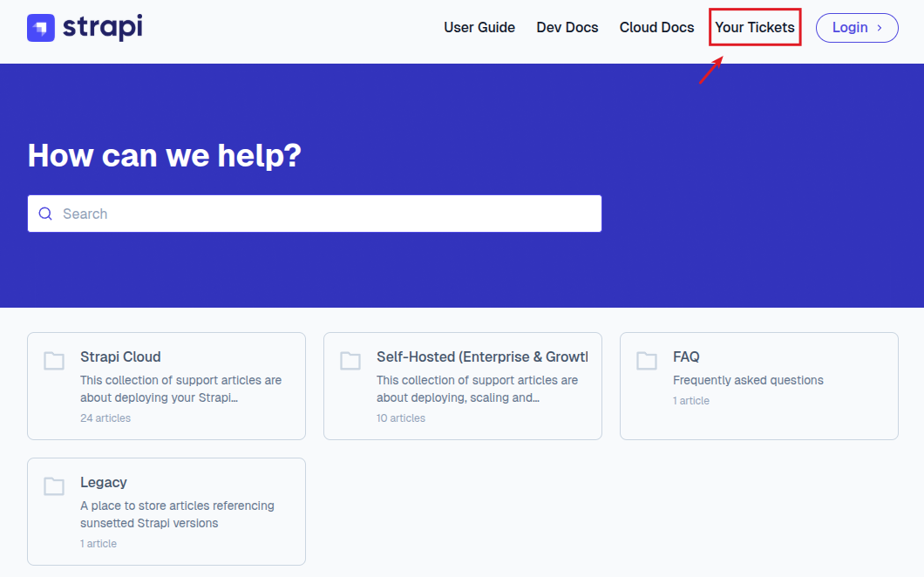Click the Strapi logo icon

[x=41, y=28]
